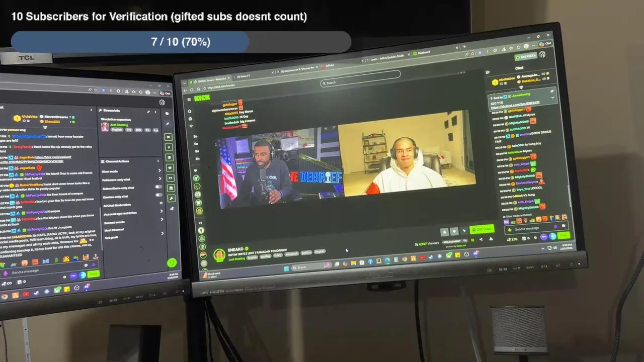The image size is (644, 362).
Task: Click the green KICK logo
Action: (x=202, y=98)
